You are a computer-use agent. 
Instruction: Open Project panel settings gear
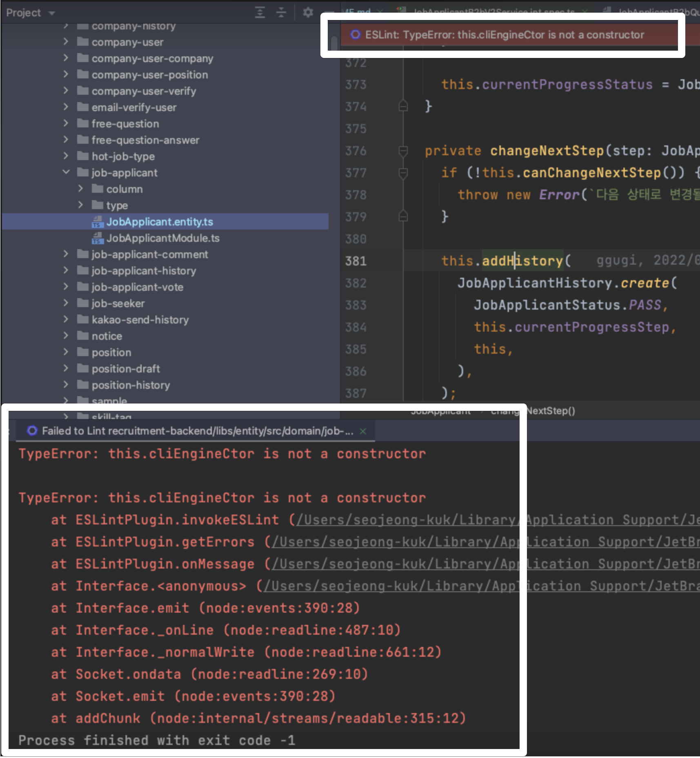(308, 13)
